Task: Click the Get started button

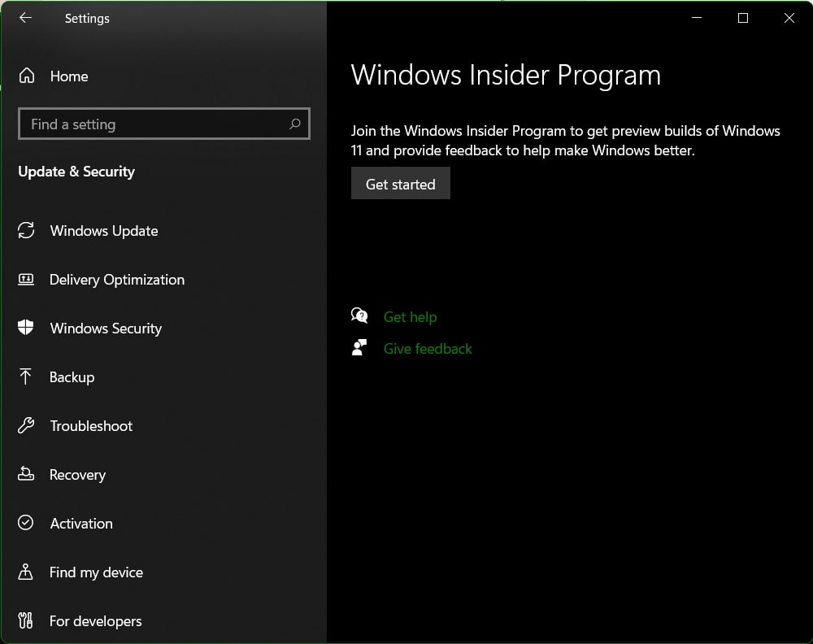Action: coord(400,183)
